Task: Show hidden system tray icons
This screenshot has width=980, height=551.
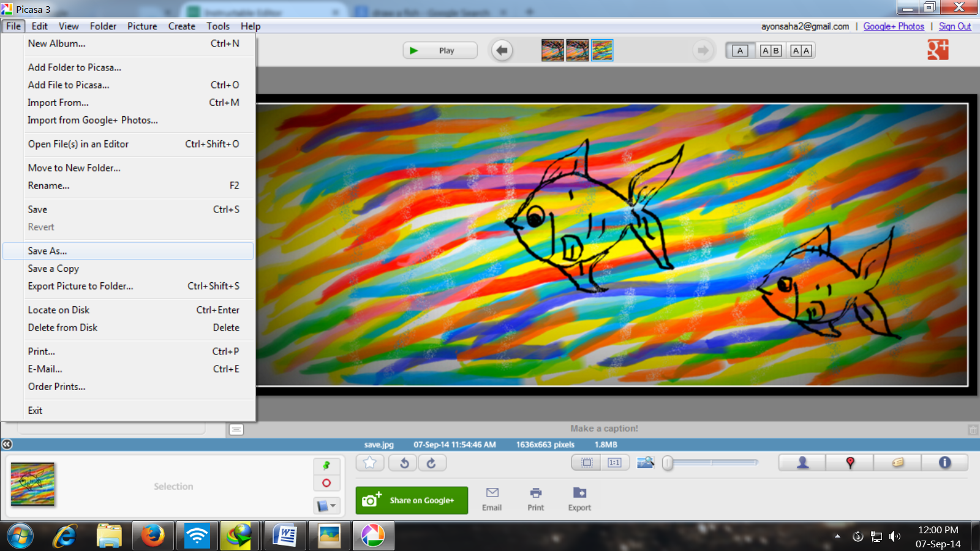Action: [x=837, y=537]
